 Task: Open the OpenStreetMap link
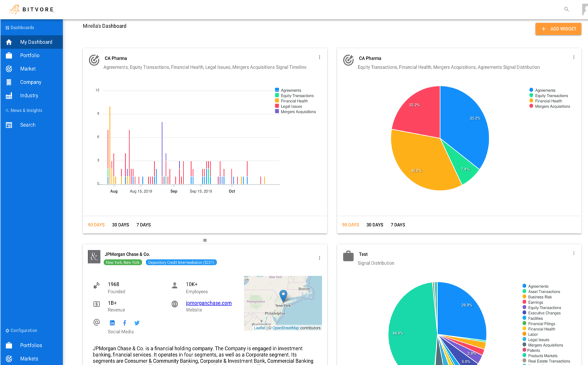(x=286, y=328)
